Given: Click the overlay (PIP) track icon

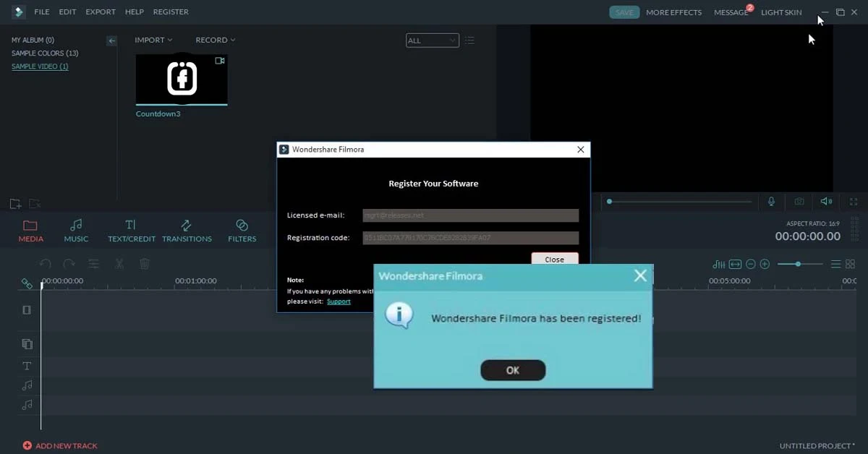Looking at the screenshot, I should [27, 344].
